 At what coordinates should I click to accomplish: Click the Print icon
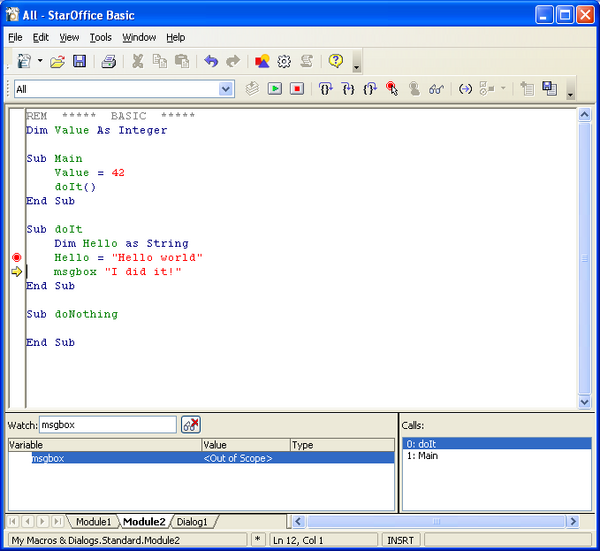click(108, 61)
